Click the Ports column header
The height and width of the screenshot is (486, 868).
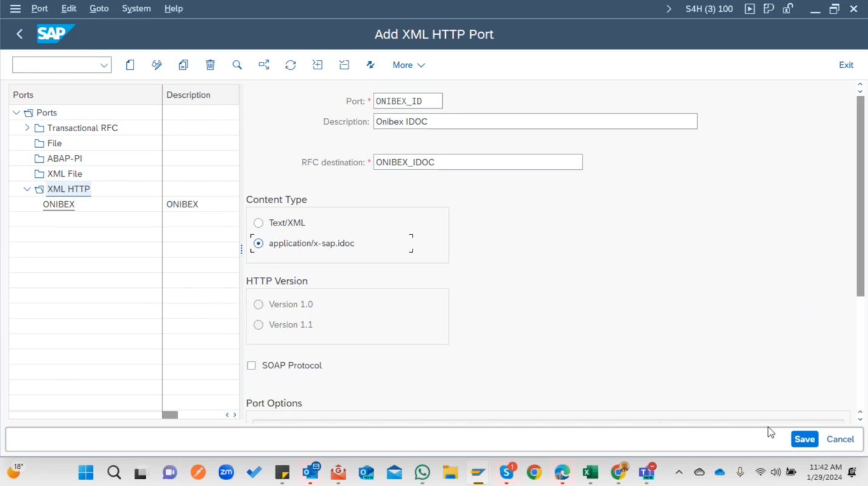click(x=86, y=95)
